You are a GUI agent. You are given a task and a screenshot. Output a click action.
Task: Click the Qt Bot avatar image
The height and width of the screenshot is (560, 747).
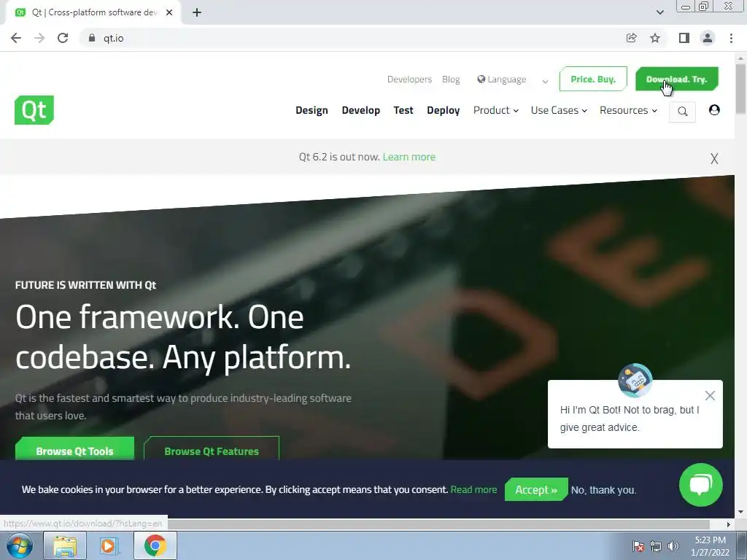(x=635, y=381)
